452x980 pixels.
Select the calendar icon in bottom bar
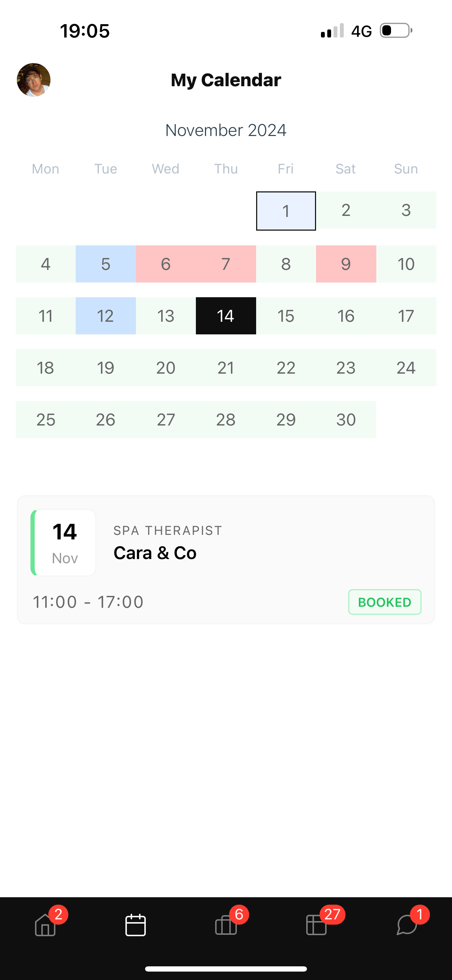(x=136, y=925)
